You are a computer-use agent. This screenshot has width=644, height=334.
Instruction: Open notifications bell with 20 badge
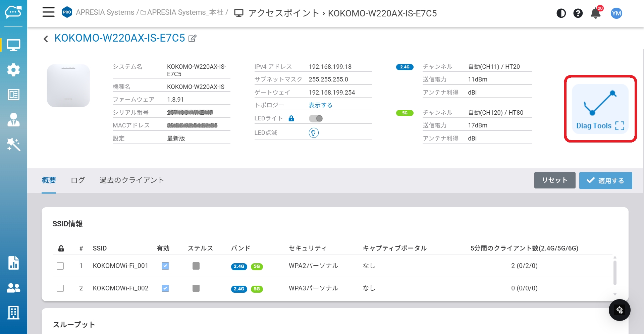tap(595, 13)
